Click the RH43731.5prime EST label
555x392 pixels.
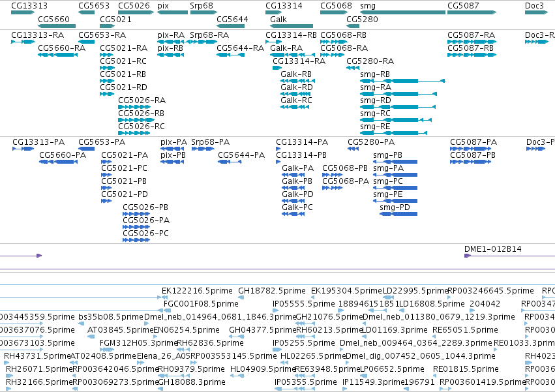click(37, 356)
